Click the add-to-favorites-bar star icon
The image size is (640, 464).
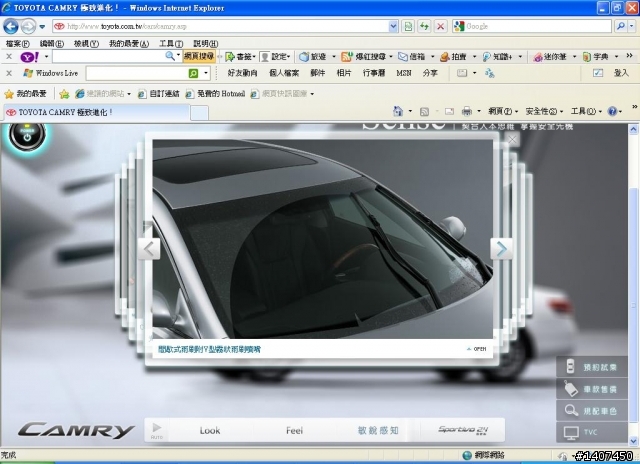tap(64, 94)
